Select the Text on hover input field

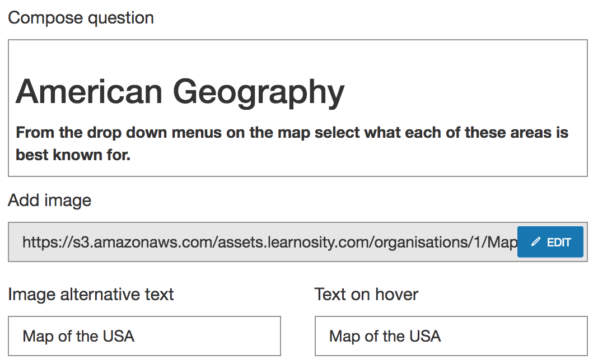click(451, 336)
